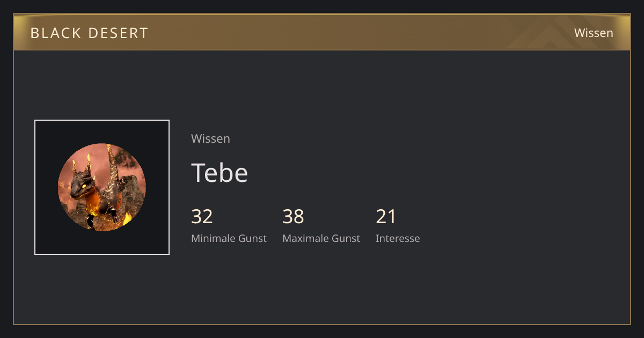644x338 pixels.
Task: Click the 21 interest value
Action: coord(386,217)
